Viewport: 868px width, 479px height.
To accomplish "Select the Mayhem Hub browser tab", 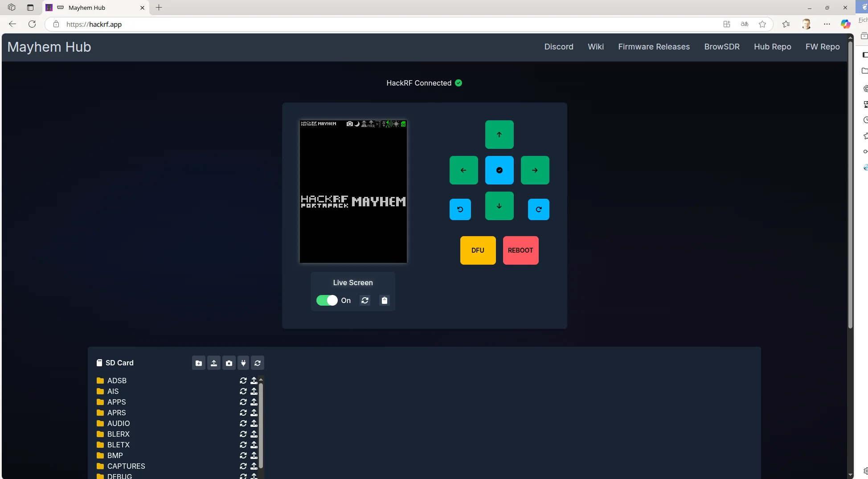I will point(96,8).
